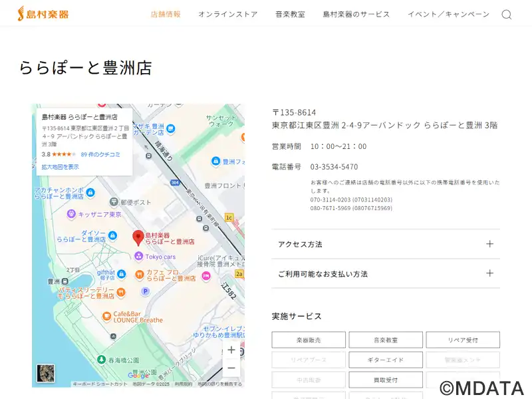Click the 豊洲 station icon by the water
Image resolution: width=532 pixels, height=399 pixels.
tap(65, 281)
